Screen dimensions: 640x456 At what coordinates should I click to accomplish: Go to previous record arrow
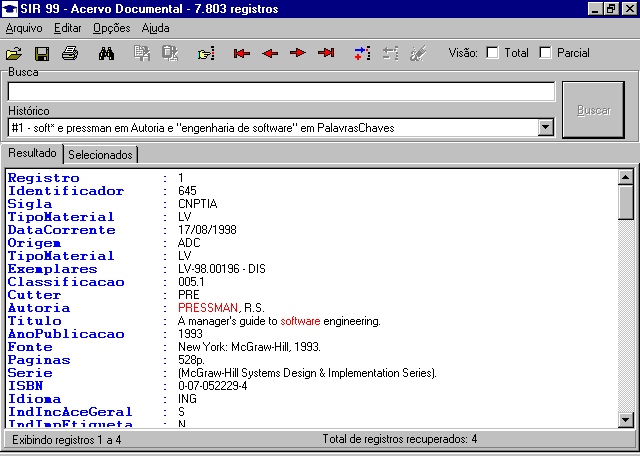pos(269,53)
